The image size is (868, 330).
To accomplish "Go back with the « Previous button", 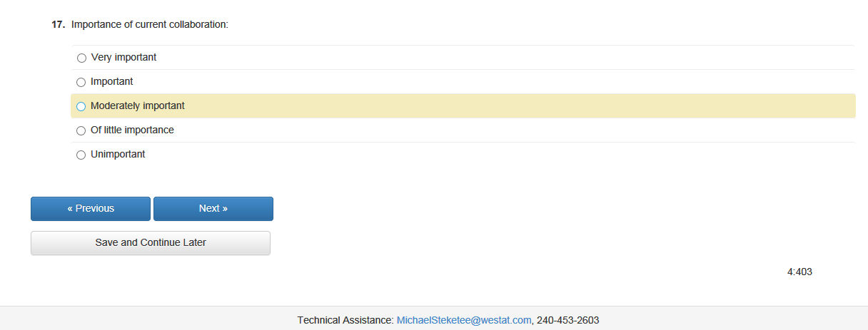I will pyautogui.click(x=91, y=209).
